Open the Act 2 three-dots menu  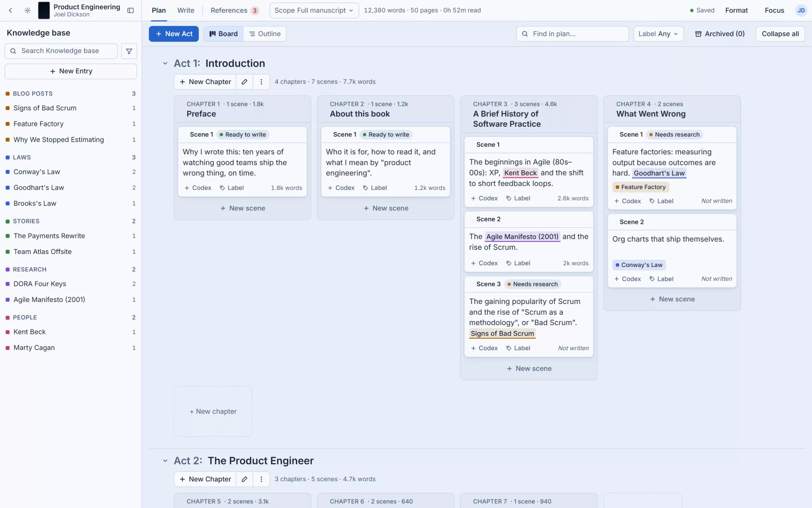261,479
